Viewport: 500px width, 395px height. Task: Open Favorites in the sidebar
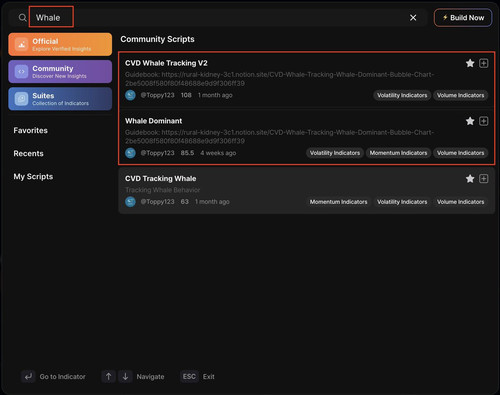30,130
